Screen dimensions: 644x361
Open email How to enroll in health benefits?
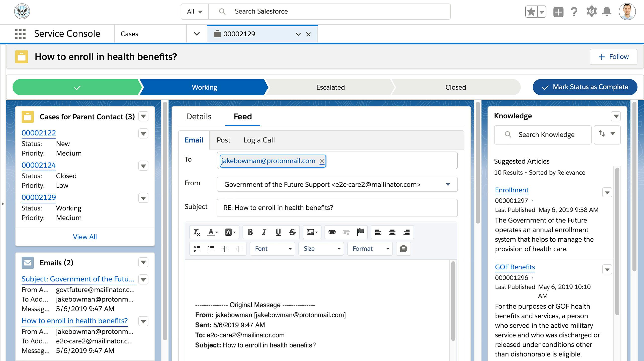[74, 321]
